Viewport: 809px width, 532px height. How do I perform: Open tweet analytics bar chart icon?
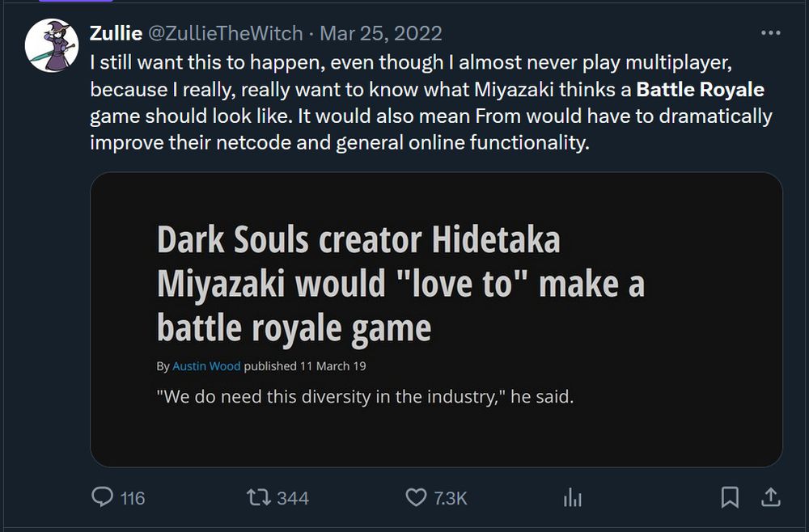(x=572, y=497)
